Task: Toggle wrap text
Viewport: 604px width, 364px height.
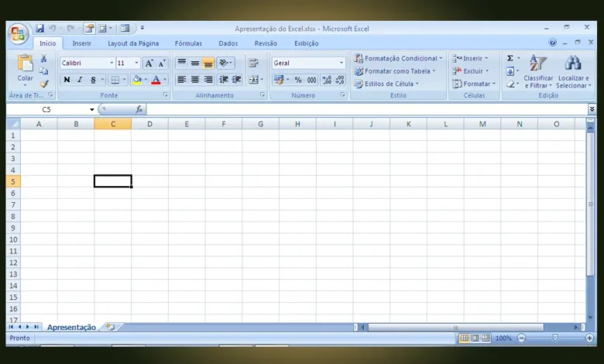Action: click(x=253, y=63)
